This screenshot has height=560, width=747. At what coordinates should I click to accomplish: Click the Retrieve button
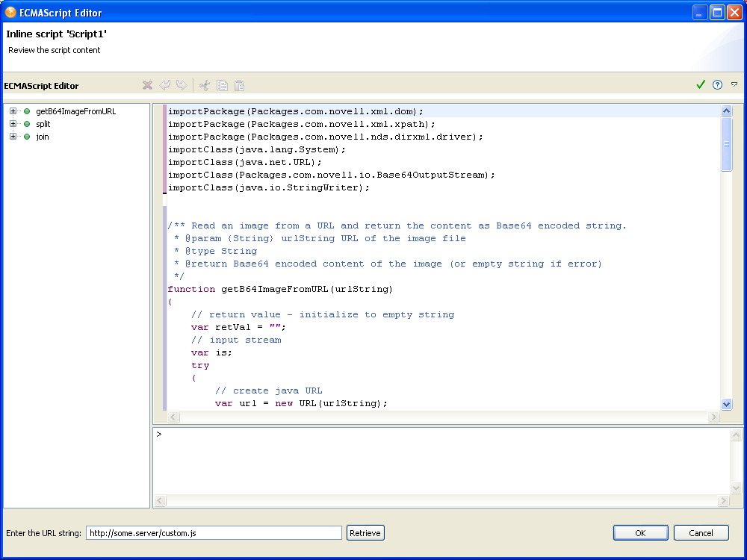(x=365, y=533)
